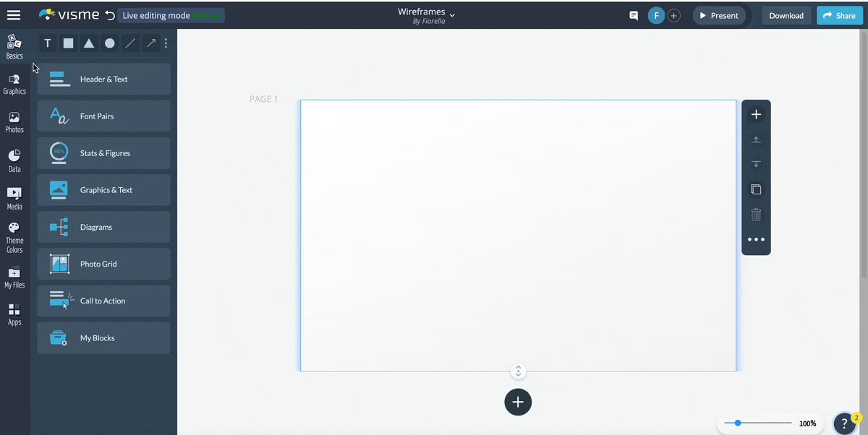Viewport: 868px width, 435px height.
Task: Open the Data panel
Action: [14, 159]
